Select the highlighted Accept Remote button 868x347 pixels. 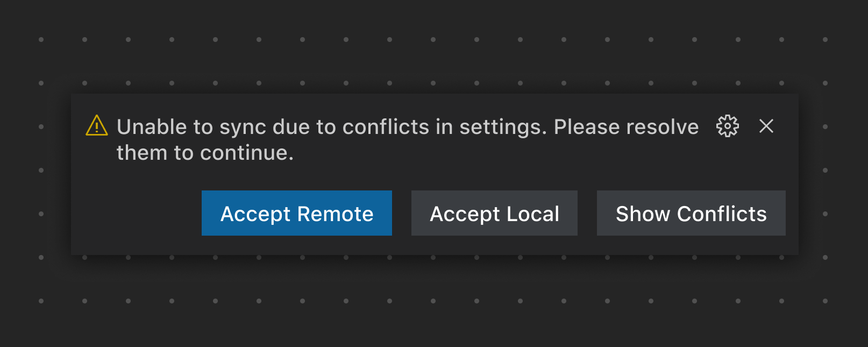296,213
